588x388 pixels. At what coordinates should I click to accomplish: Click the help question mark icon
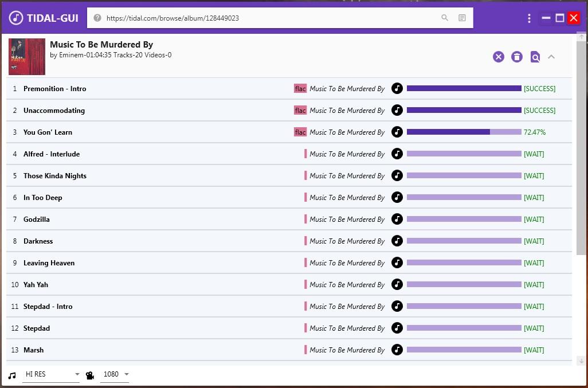97,18
